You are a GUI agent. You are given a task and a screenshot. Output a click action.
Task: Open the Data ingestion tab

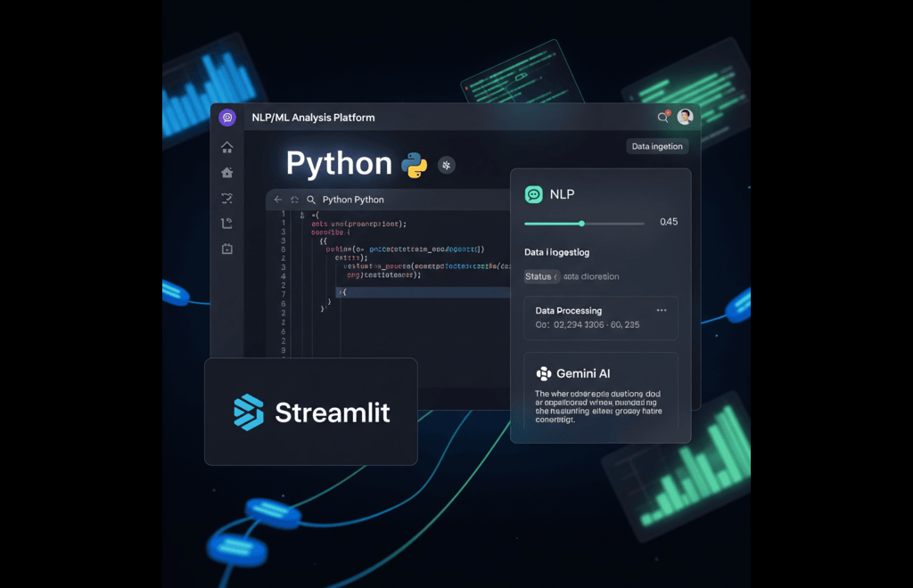tap(657, 146)
